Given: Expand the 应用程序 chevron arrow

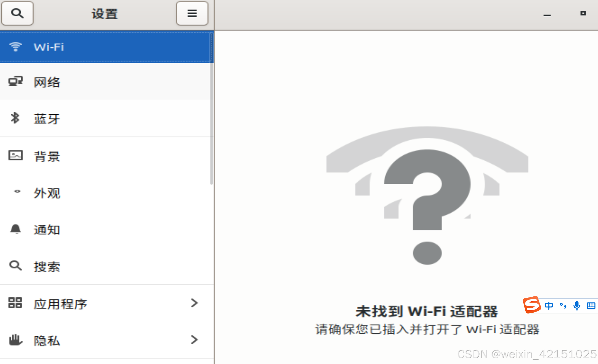Looking at the screenshot, I should pos(194,303).
